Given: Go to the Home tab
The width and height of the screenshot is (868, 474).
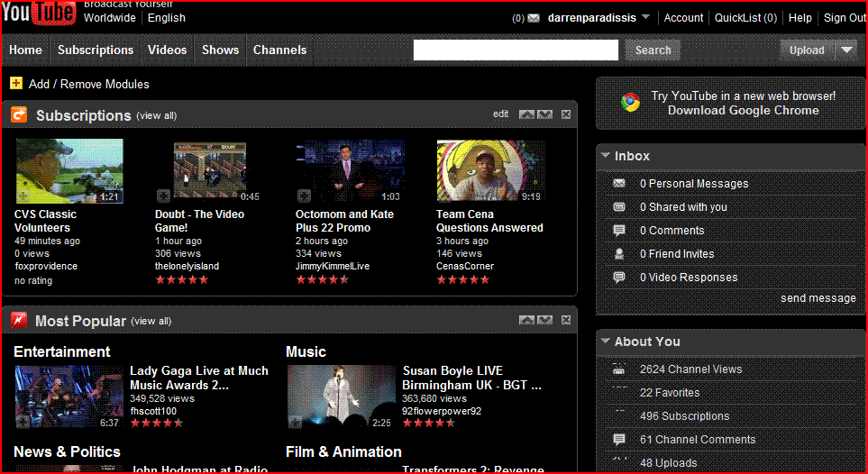Looking at the screenshot, I should point(25,50).
